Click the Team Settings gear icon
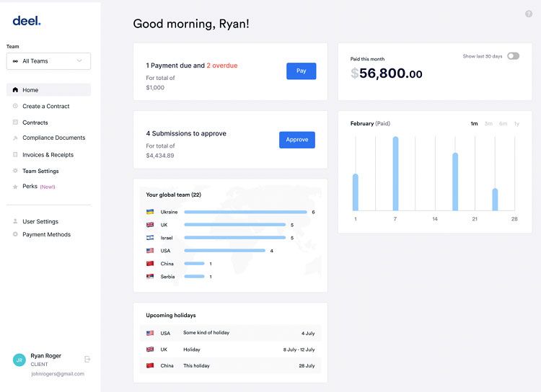This screenshot has height=392, width=541. [15, 171]
